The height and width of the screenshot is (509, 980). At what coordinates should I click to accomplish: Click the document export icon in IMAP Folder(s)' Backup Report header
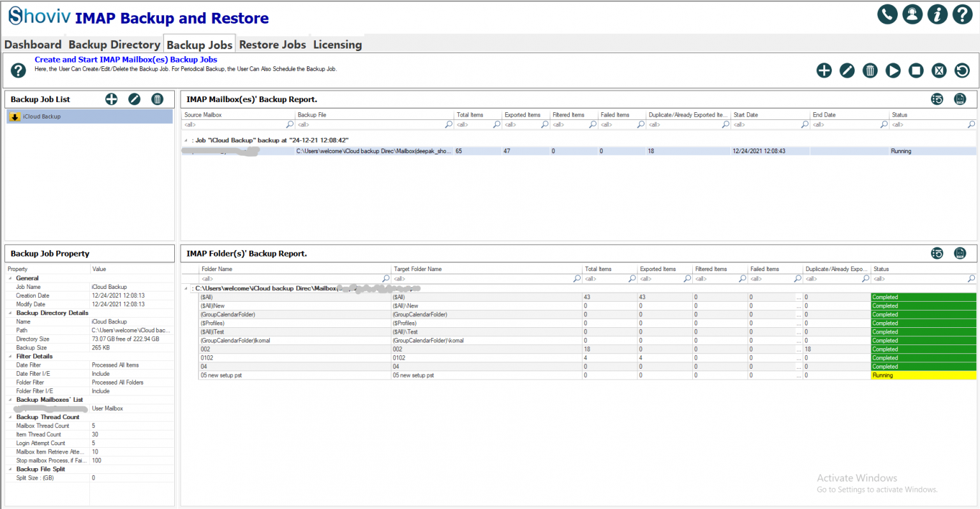960,253
